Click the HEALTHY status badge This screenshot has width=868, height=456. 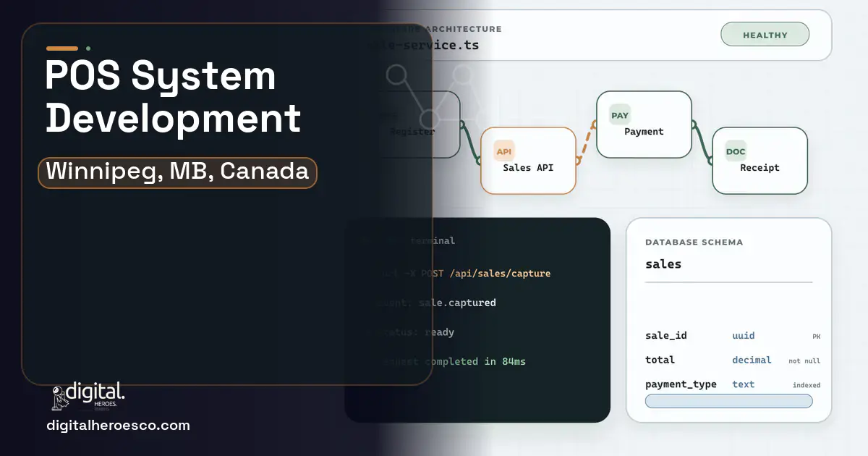point(765,35)
